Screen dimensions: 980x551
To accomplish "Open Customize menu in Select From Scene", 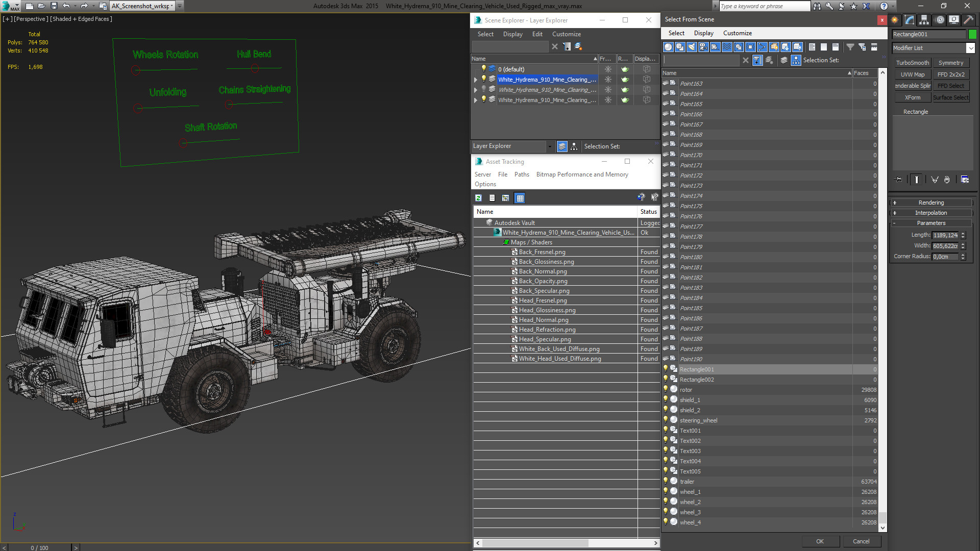I will point(737,33).
